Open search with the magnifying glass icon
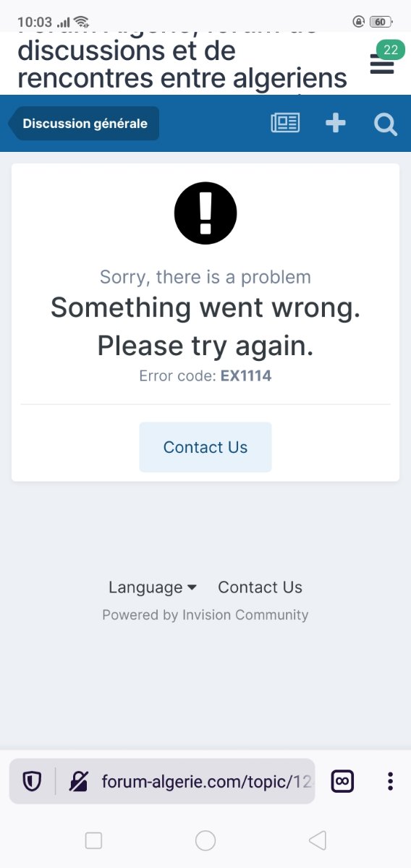This screenshot has width=411, height=868. pyautogui.click(x=386, y=124)
